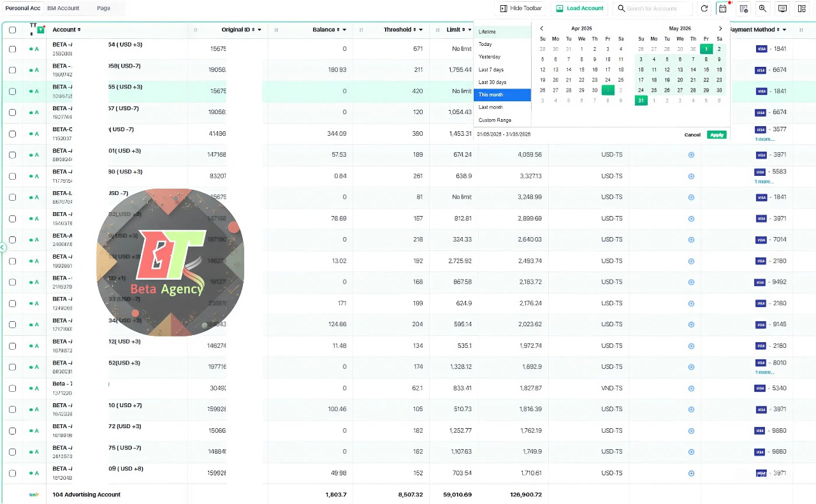Click the search magnifier in the accounts search box
The image size is (816, 504).
coord(621,8)
